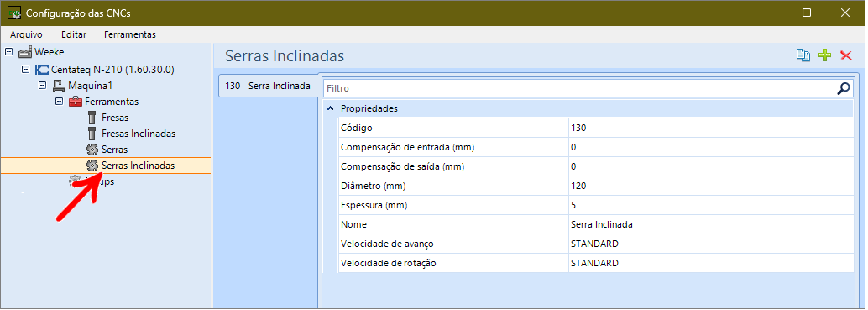Screen dimensions: 868x310
Task: Click Velocidade de rotação label
Action: point(389,264)
